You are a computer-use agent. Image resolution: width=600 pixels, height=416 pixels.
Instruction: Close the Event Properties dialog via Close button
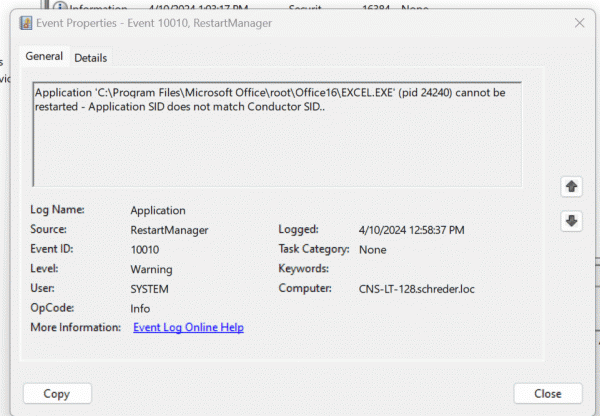coord(548,393)
